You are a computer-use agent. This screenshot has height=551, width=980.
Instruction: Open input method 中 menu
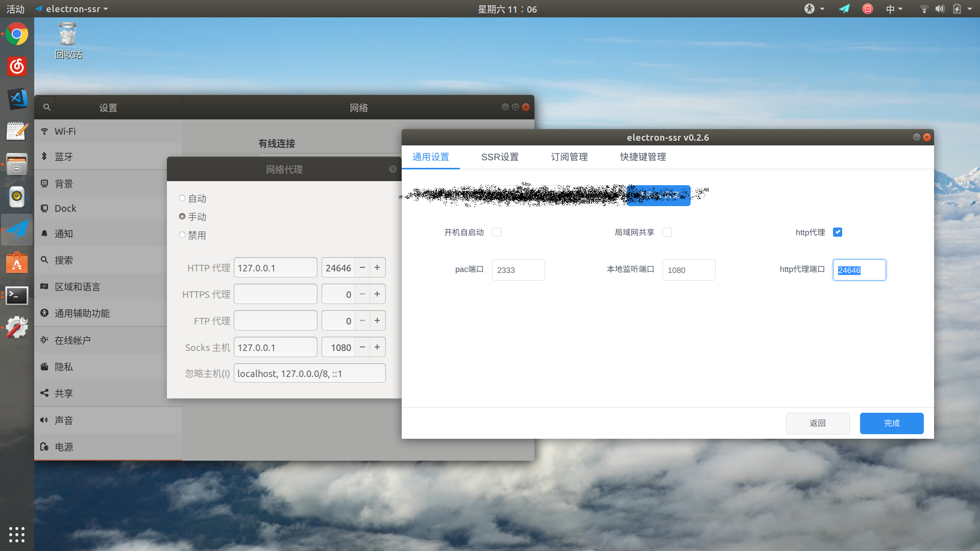tap(894, 9)
